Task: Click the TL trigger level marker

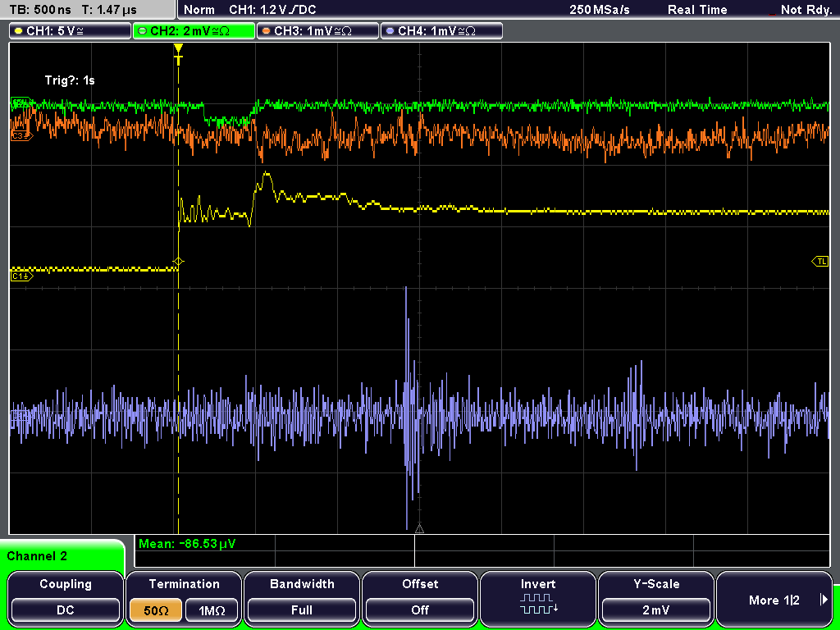Action: pos(820,262)
